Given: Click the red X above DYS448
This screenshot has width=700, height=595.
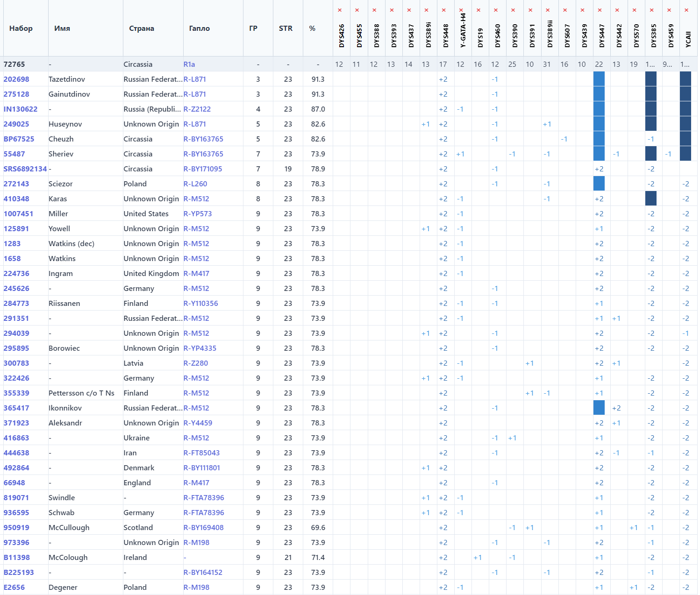Looking at the screenshot, I should [444, 10].
